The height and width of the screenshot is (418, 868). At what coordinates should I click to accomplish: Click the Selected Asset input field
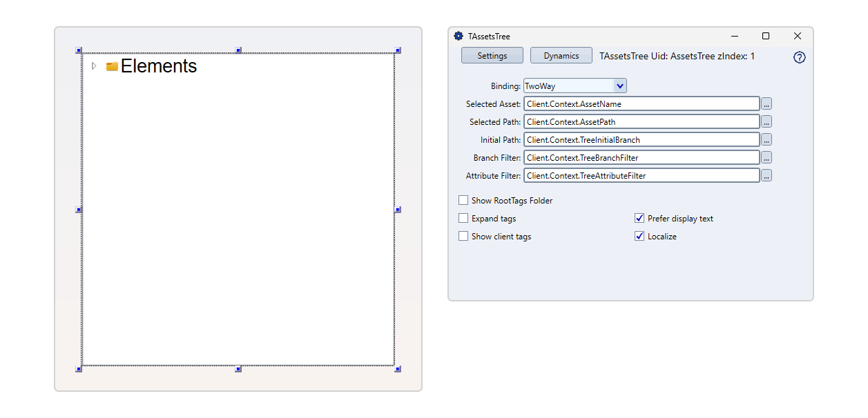click(641, 103)
